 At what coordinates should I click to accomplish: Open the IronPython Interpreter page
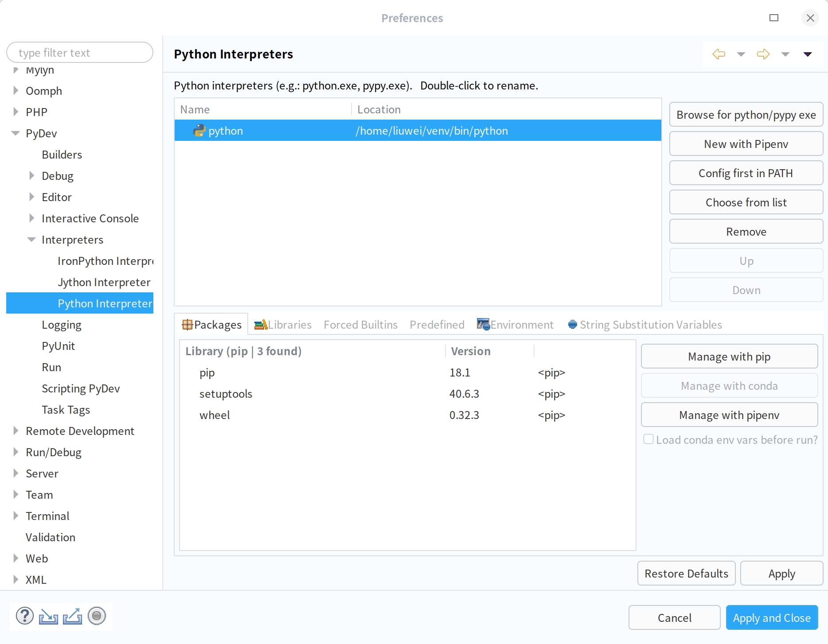click(x=105, y=261)
